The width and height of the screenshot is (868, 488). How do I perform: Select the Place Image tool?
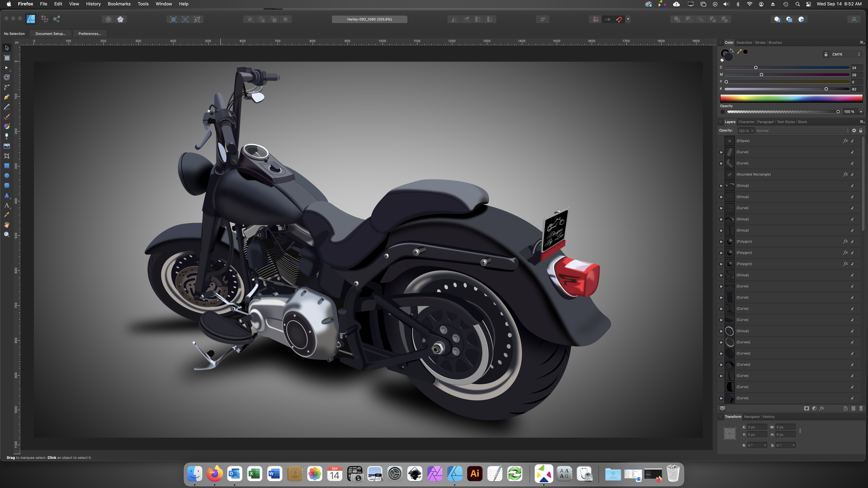coord(7,146)
